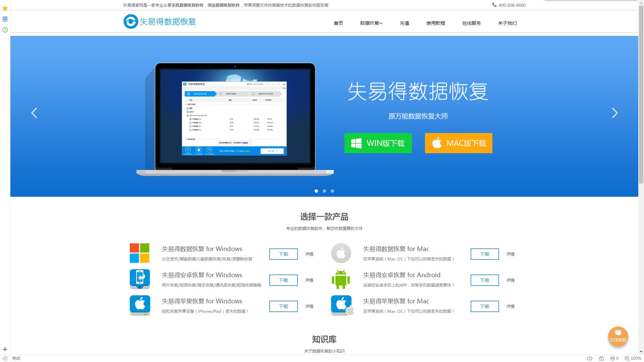644x362 pixels.
Task: Click the 在线服务 menu item in navigation
Action: (x=472, y=23)
